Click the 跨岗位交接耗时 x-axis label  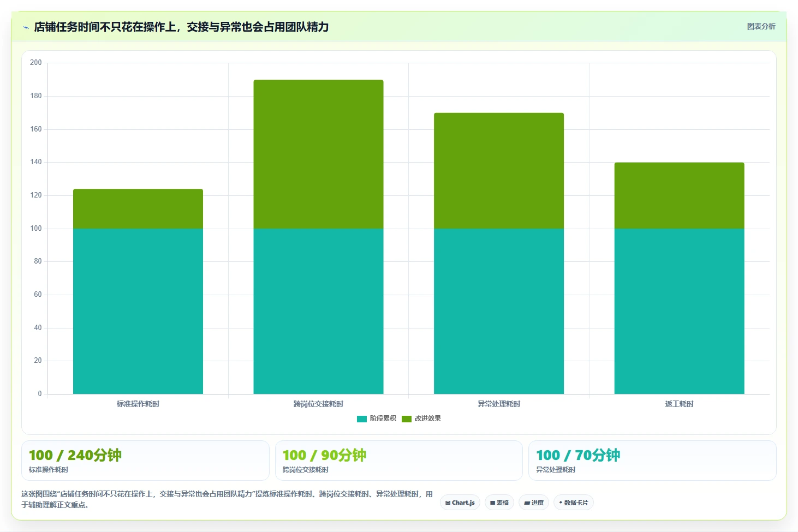tap(318, 404)
